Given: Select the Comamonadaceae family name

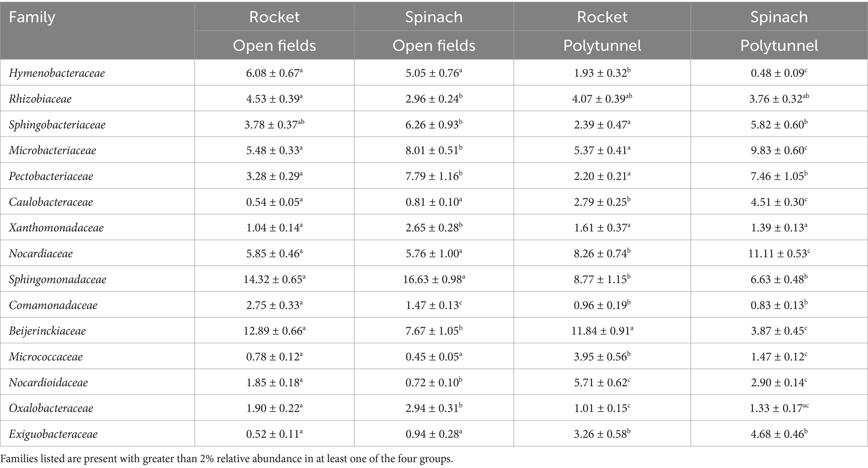Looking at the screenshot, I should point(53,305).
